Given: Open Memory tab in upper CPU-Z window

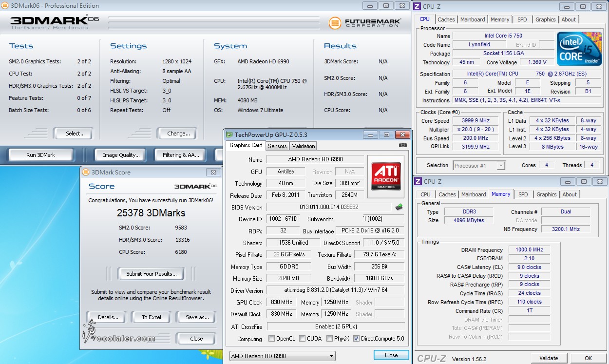Looking at the screenshot, I should pyautogui.click(x=500, y=19).
